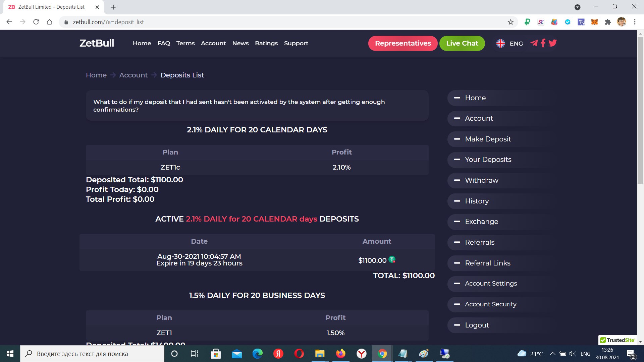This screenshot has width=644, height=362.
Task: Open Chrome's three-dot menu
Action: 635,22
